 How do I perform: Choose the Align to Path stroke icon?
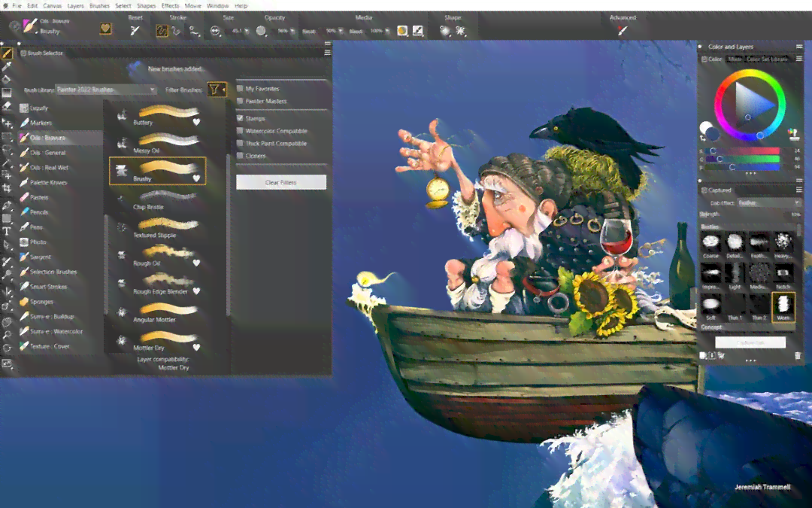point(194,31)
